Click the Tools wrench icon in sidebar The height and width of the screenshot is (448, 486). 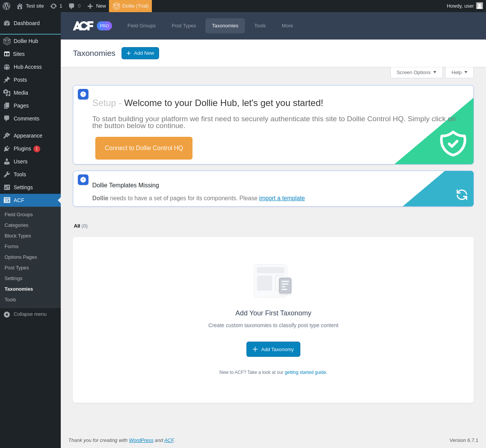tap(7, 174)
